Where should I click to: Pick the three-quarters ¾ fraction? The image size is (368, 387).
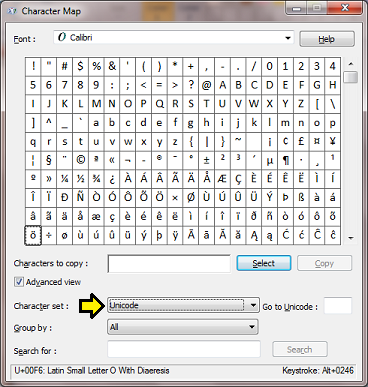click(96, 179)
